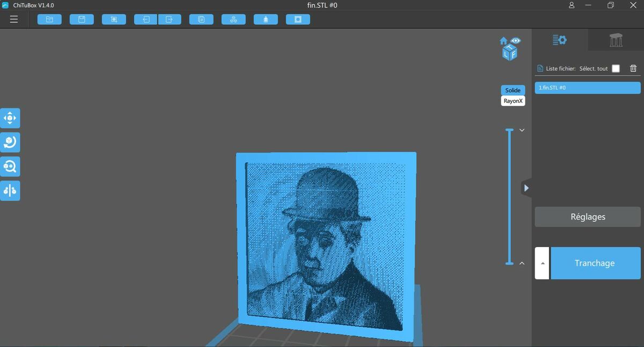Click the save project floppy icon
The image size is (644, 347).
point(82,19)
